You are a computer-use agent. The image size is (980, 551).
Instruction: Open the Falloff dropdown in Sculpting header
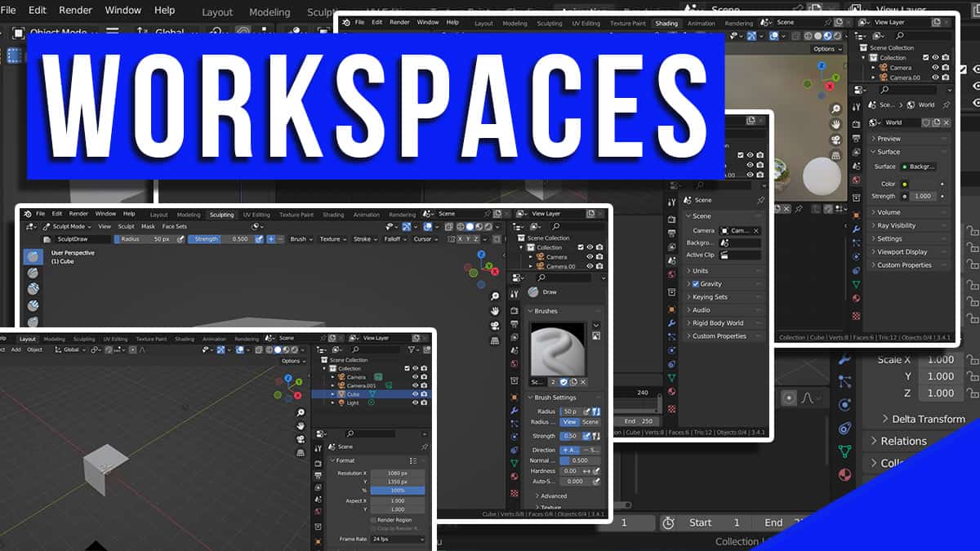click(x=394, y=239)
